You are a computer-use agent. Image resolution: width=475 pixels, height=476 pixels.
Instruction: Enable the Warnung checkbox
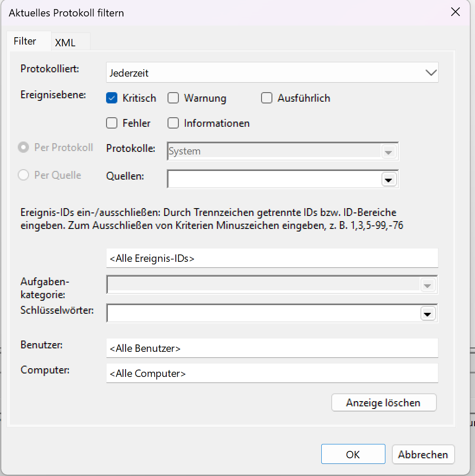[x=173, y=98]
